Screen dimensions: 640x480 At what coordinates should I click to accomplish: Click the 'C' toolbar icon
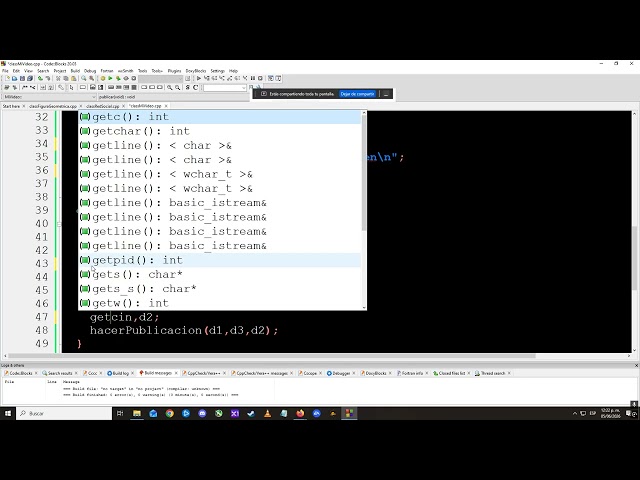[196, 87]
